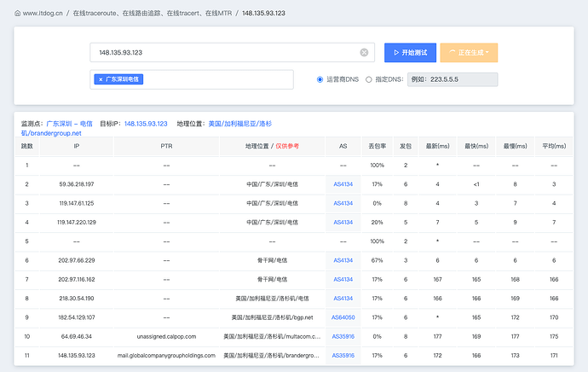Click the 地理位置 column header
The height and width of the screenshot is (372, 588).
(x=272, y=146)
